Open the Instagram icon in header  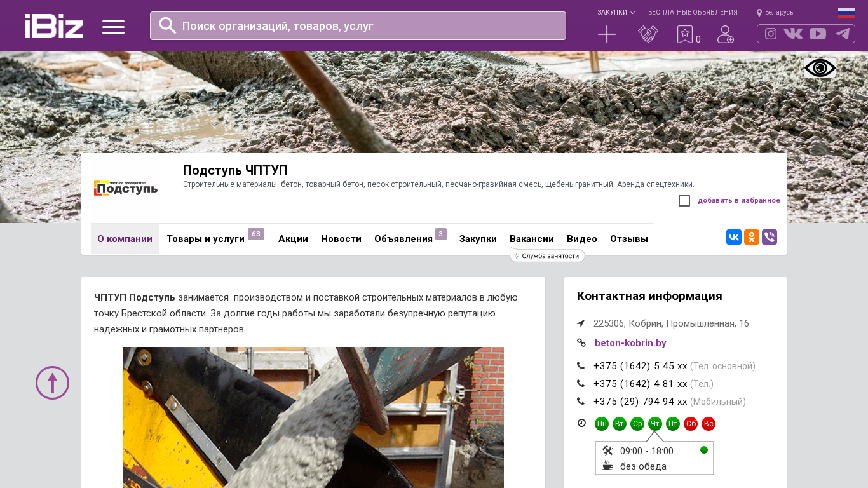[x=771, y=34]
